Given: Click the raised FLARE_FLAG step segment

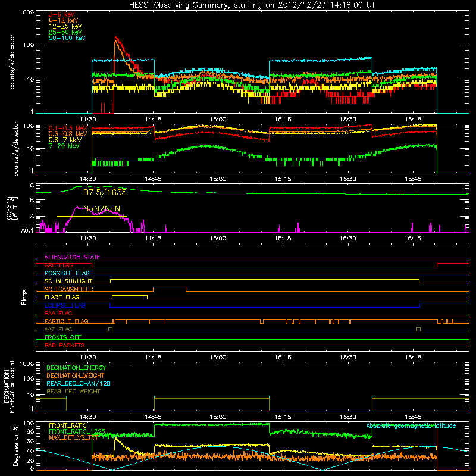Looking at the screenshot, I should pyautogui.click(x=130, y=295).
